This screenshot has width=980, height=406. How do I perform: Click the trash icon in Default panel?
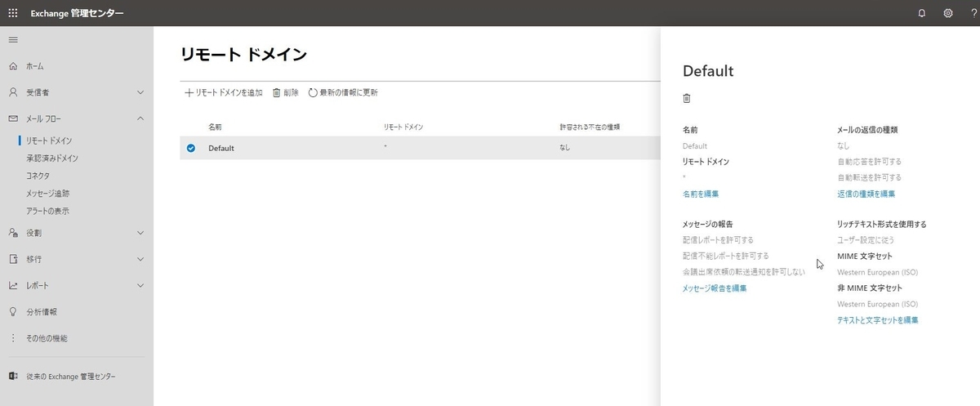pyautogui.click(x=687, y=98)
